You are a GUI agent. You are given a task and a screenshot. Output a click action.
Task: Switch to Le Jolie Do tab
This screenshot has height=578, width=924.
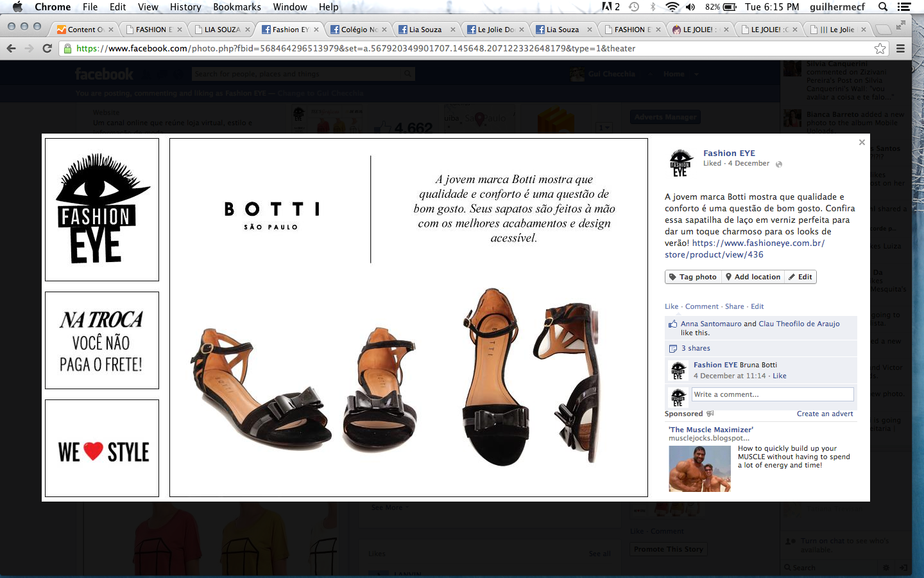pos(495,30)
